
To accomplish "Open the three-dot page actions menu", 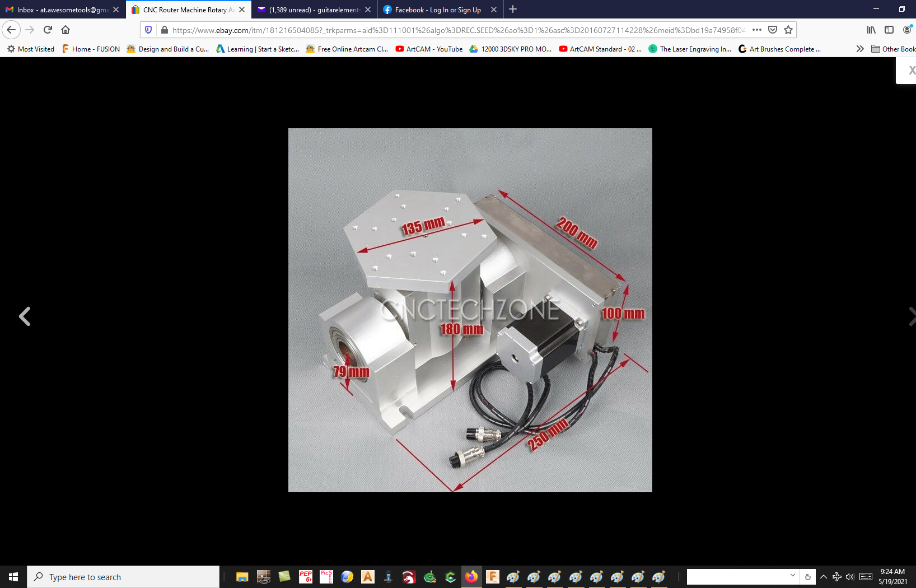I will click(756, 30).
